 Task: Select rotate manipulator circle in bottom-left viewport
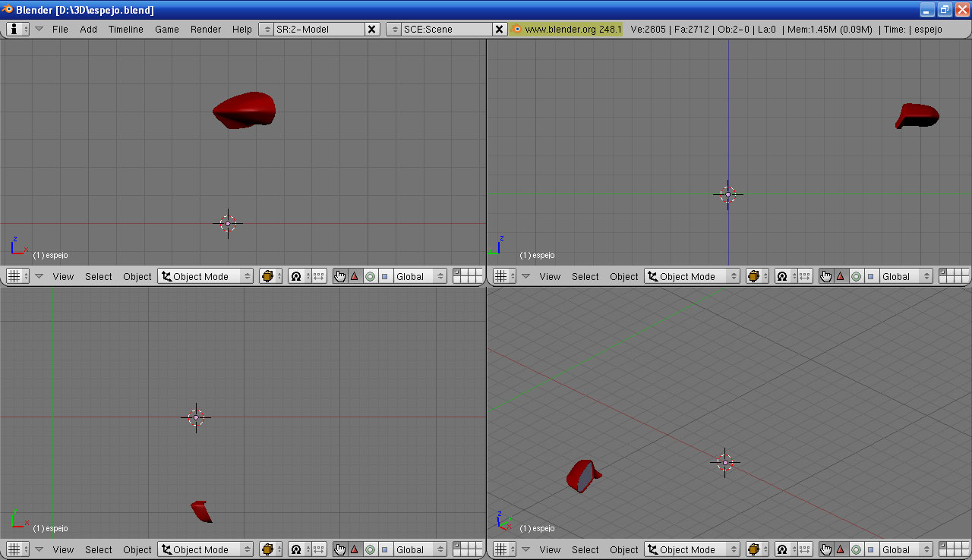(x=370, y=549)
